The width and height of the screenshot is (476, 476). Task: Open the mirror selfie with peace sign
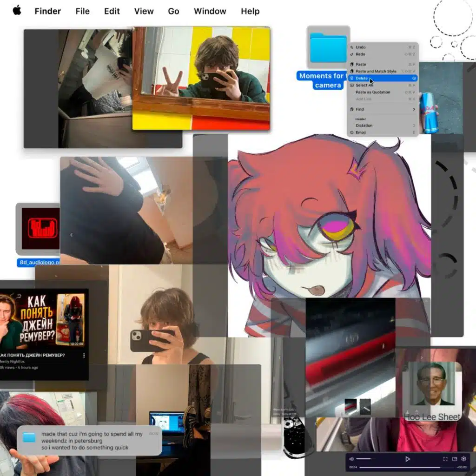pyautogui.click(x=201, y=78)
